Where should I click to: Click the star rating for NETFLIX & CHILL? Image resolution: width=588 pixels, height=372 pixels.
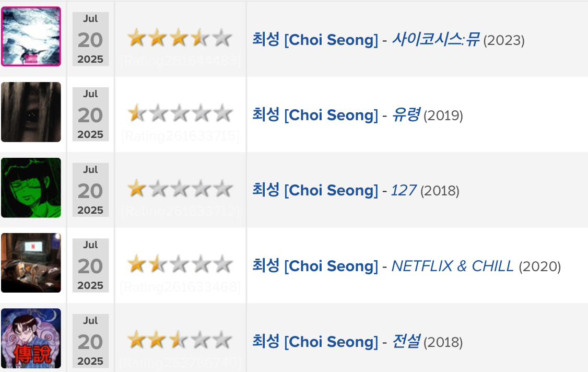tap(180, 264)
